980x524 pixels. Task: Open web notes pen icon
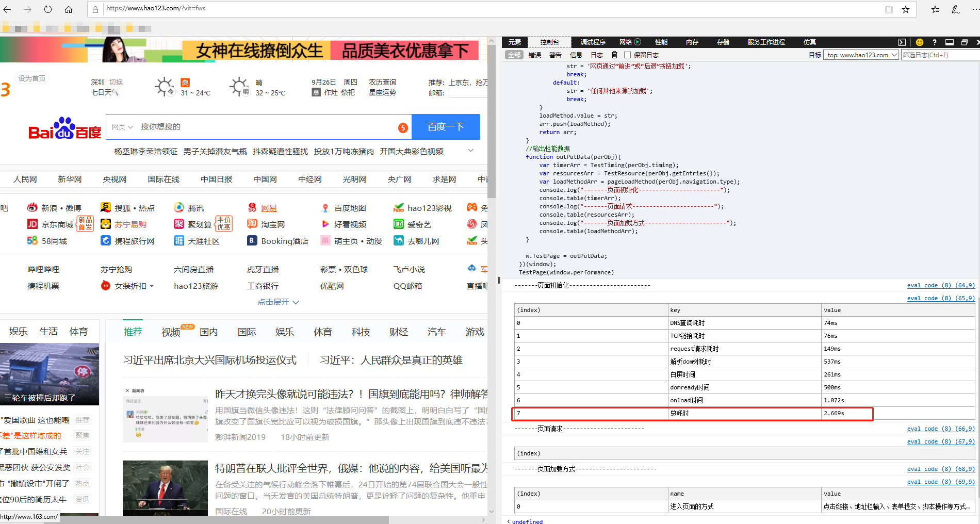click(x=955, y=9)
